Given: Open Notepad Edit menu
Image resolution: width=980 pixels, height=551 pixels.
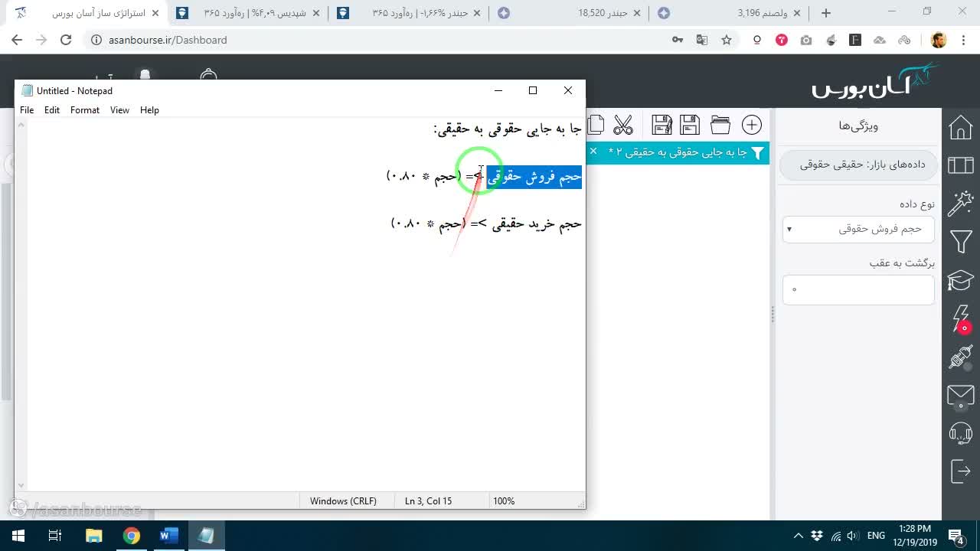Looking at the screenshot, I should pyautogui.click(x=52, y=110).
